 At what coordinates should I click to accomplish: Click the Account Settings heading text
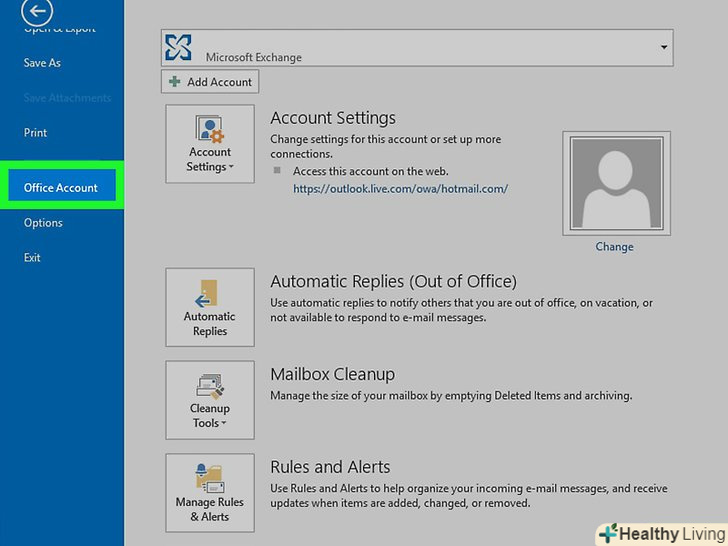[333, 118]
